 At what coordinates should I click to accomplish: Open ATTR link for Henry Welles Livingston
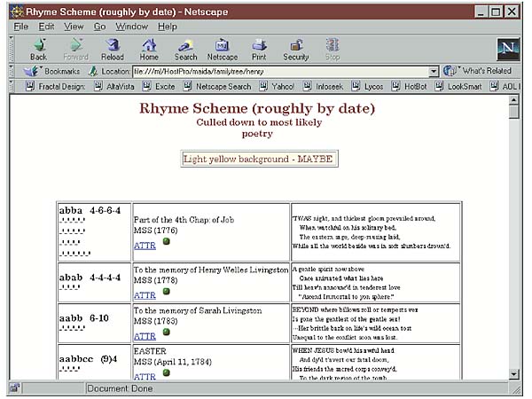tap(145, 295)
